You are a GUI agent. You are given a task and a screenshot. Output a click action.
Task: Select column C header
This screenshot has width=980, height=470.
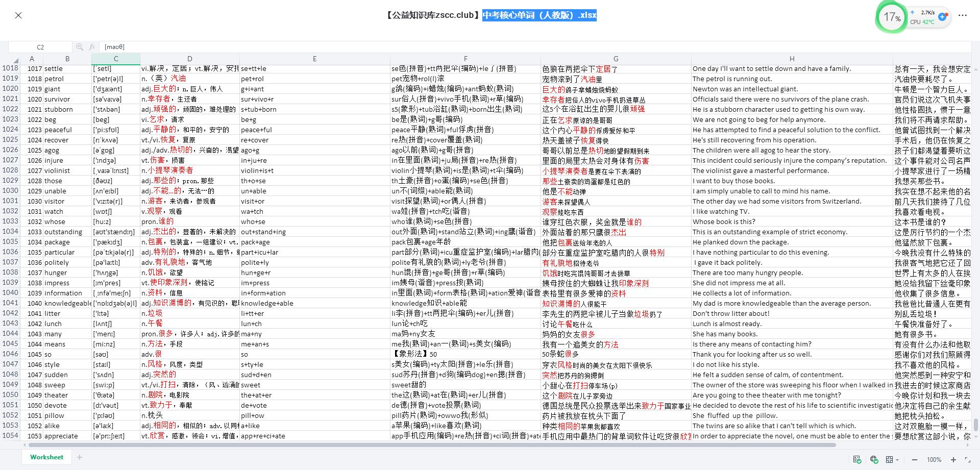pos(116,58)
